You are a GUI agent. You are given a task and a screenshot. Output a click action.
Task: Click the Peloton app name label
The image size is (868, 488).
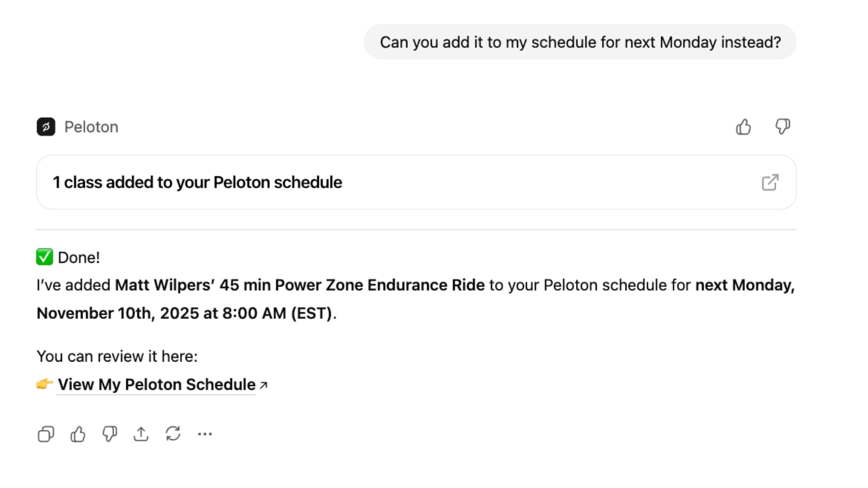[x=91, y=127]
